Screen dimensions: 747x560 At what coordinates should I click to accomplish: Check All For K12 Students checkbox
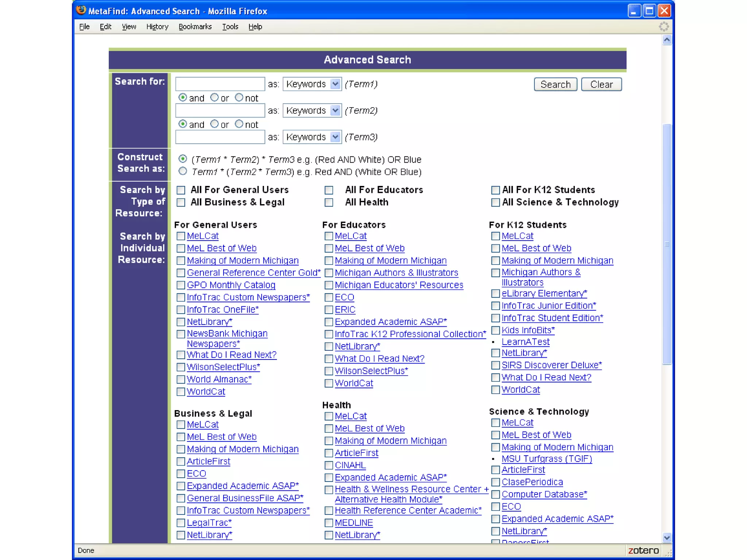tap(495, 190)
